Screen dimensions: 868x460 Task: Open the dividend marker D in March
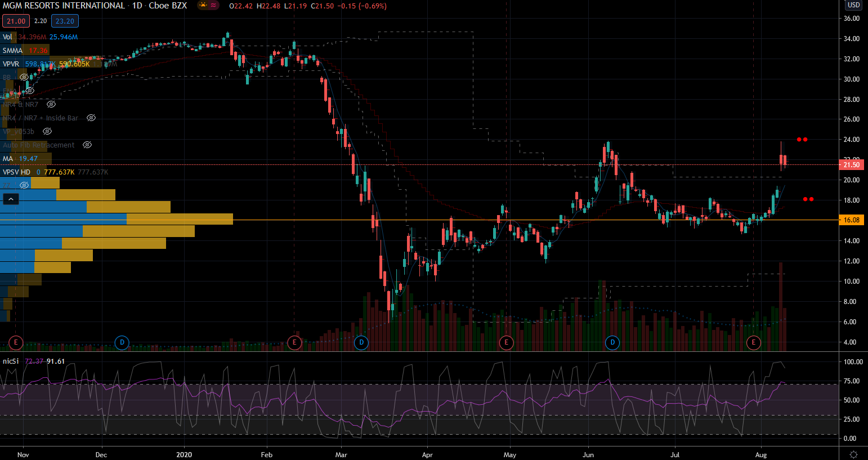361,342
